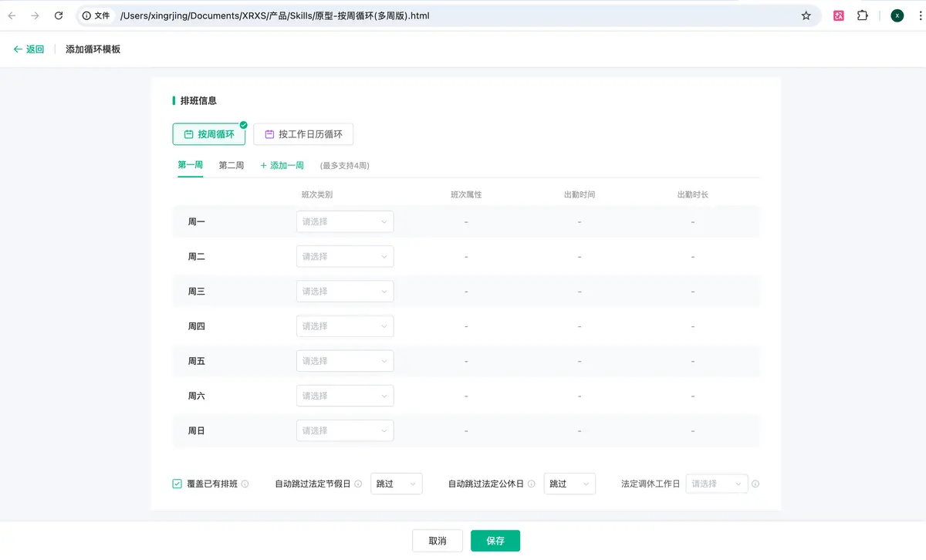This screenshot has height=560, width=926.
Task: Click the 取消 button
Action: click(438, 541)
